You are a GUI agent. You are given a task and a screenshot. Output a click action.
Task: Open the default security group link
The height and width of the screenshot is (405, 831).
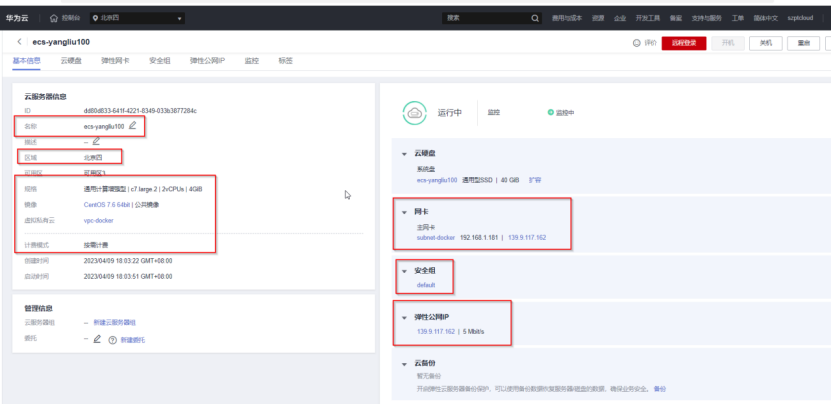pos(426,285)
